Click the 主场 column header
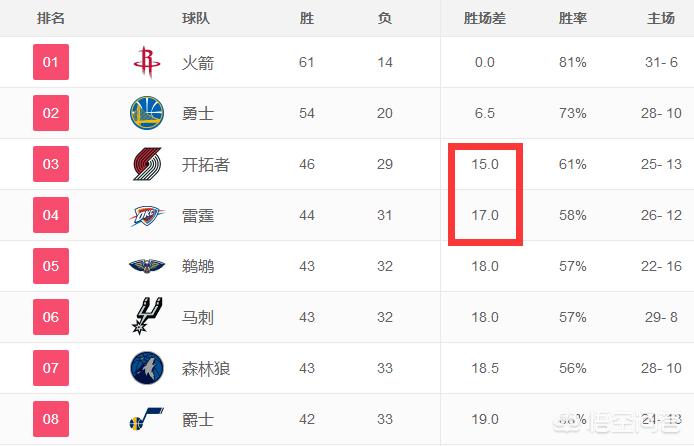The image size is (694, 446). click(x=662, y=19)
